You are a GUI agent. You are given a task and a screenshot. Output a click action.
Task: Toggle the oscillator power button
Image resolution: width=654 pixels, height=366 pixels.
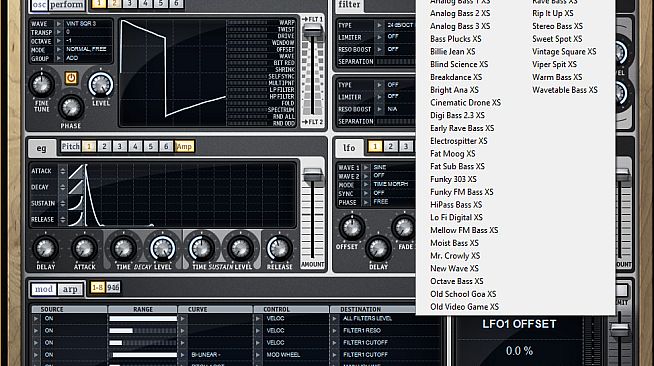71,78
